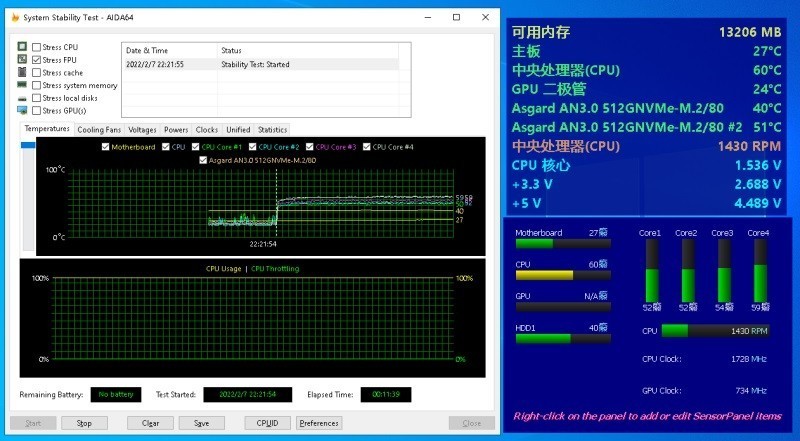Click the yellow CPU temperature bar in SensorPanel
The image size is (800, 441).
563,276
